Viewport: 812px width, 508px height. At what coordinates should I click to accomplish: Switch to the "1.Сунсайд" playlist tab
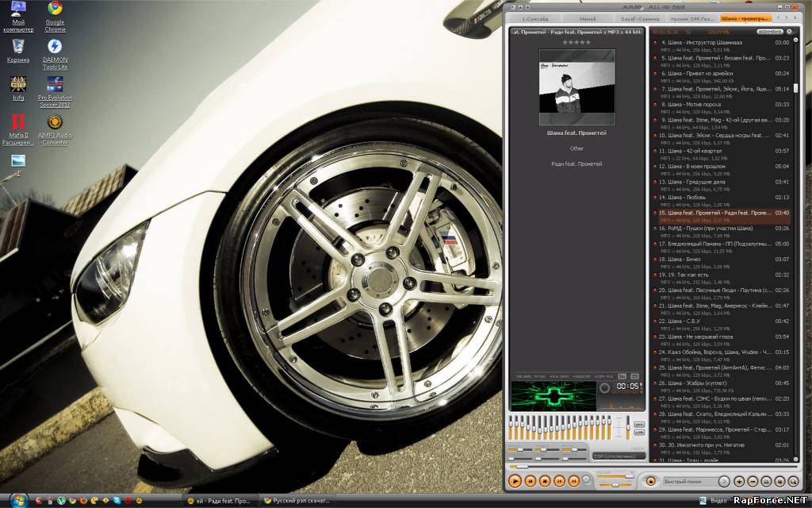tap(535, 19)
